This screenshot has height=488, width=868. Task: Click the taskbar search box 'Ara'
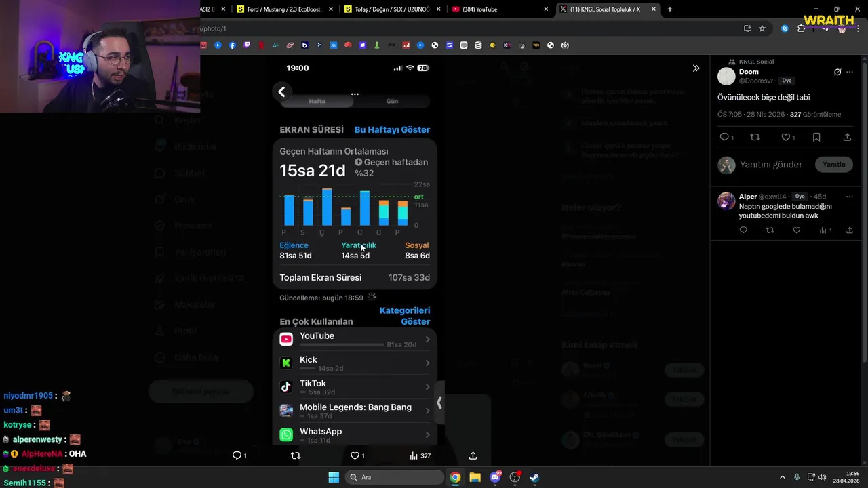[394, 477]
